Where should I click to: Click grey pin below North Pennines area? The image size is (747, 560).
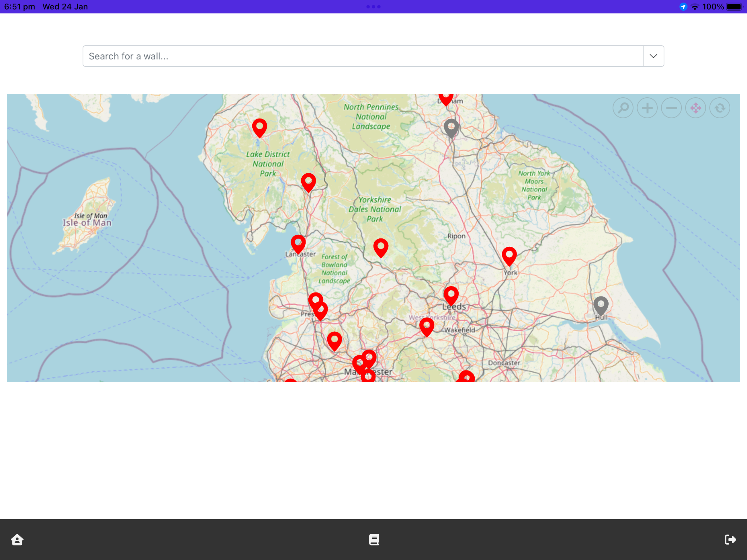pos(451,127)
